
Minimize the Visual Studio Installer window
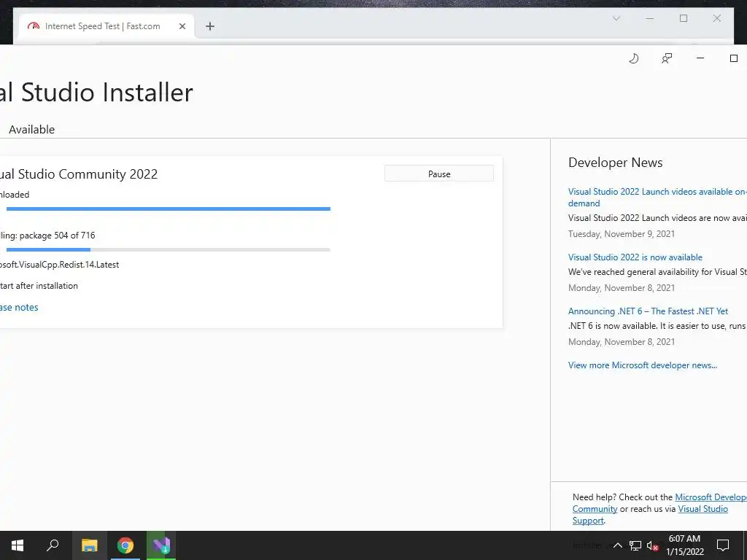point(700,58)
